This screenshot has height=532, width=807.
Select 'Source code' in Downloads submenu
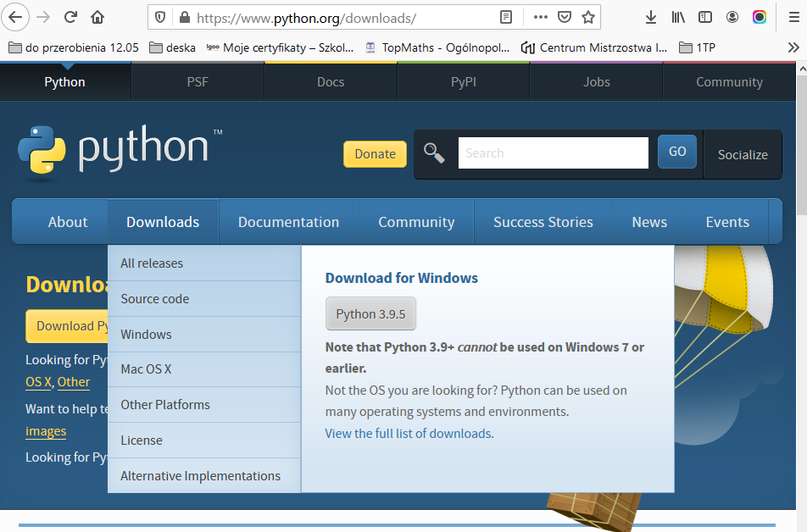coord(204,298)
